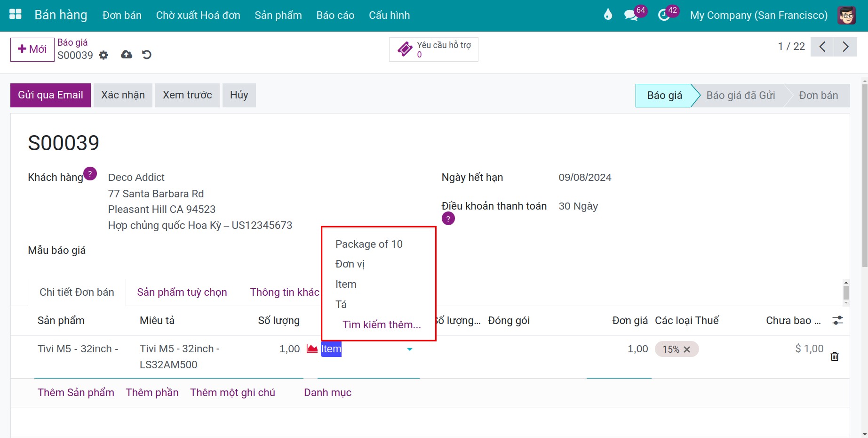Click the Điều khoản thanh toán help icon
This screenshot has width=868, height=438.
[x=448, y=219]
